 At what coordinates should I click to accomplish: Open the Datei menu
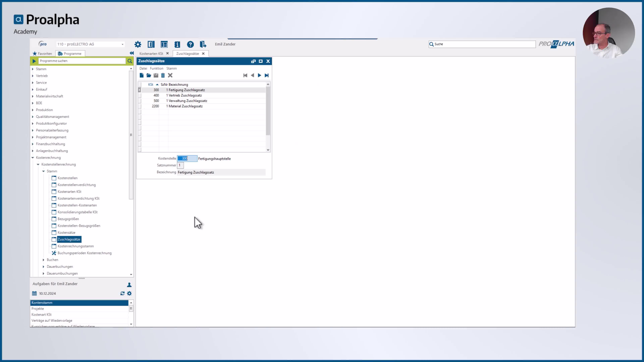coord(143,68)
